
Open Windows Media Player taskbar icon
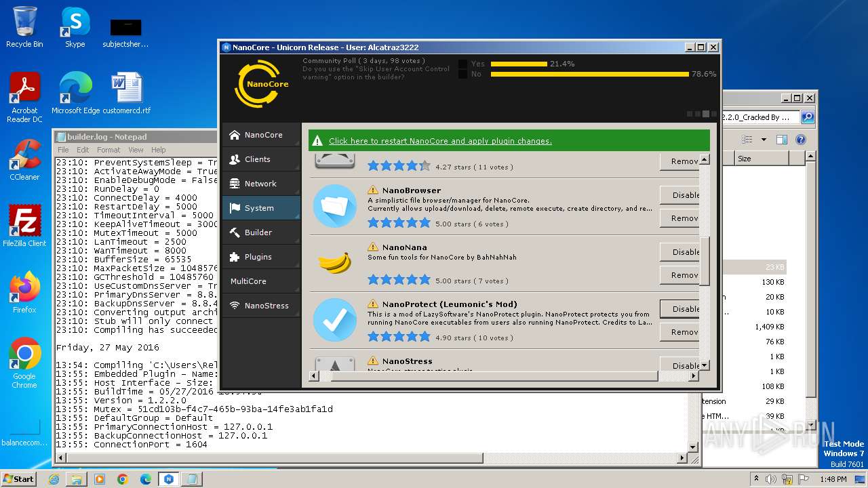point(100,479)
